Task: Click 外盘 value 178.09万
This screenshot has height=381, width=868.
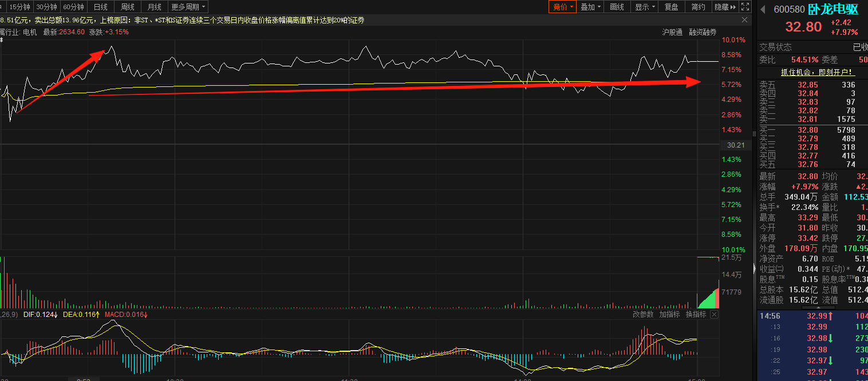Action: 802,248
